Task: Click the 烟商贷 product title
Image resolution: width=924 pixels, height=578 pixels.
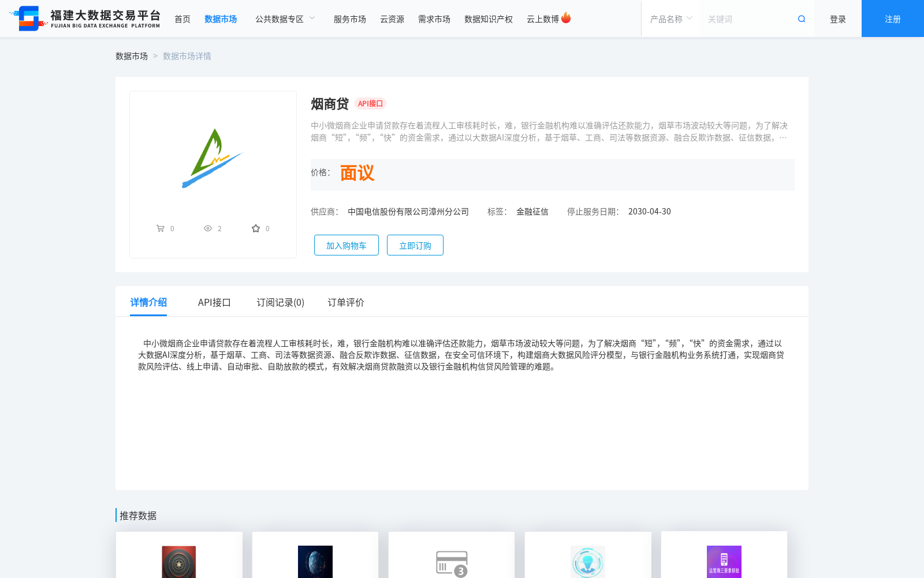Action: coord(330,104)
